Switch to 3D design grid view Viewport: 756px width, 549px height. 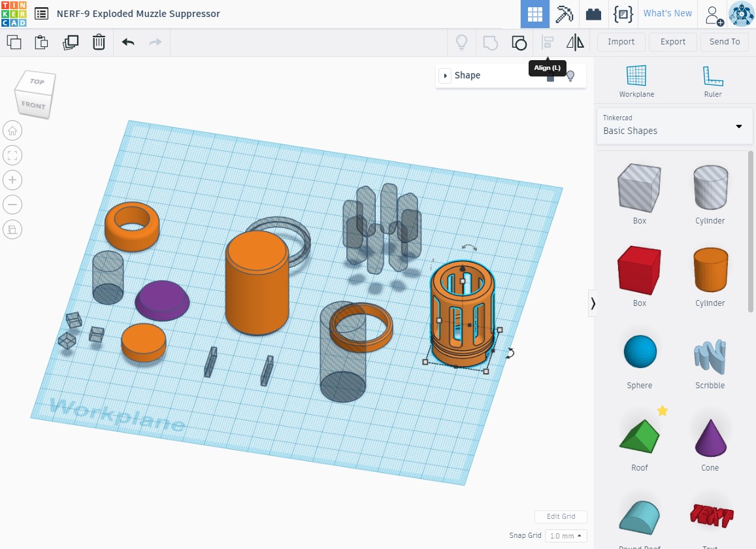pyautogui.click(x=534, y=14)
